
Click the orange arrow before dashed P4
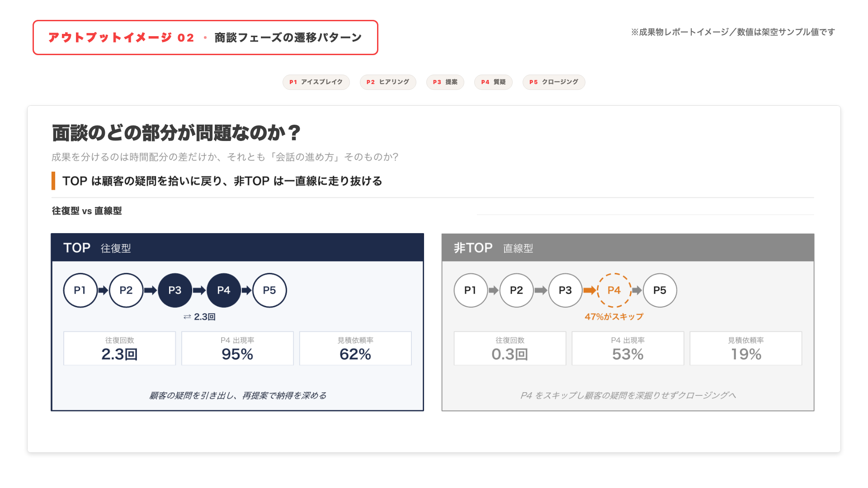[x=590, y=290]
